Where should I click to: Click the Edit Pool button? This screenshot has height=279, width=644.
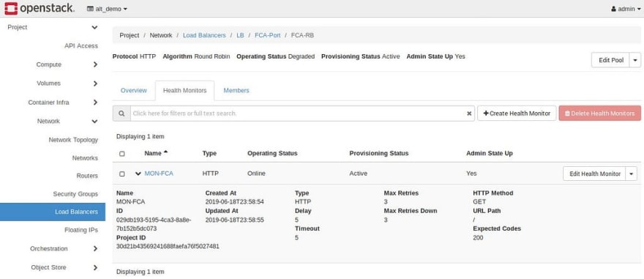pos(611,60)
